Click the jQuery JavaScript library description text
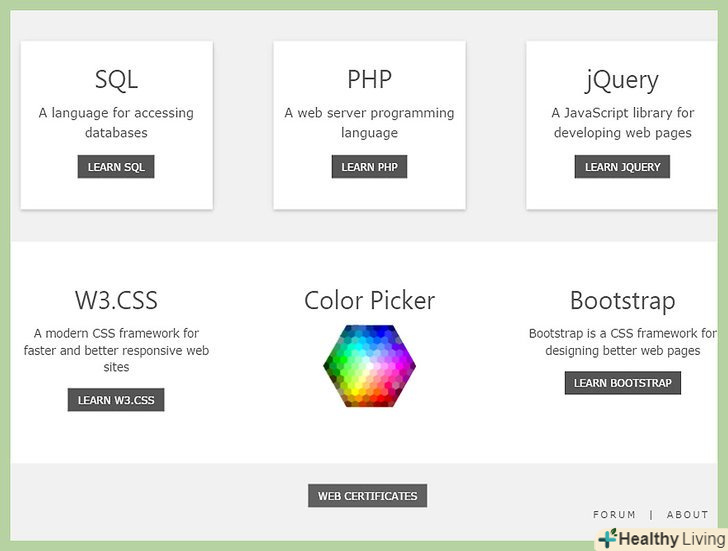Viewport: 728px width, 551px height. [x=622, y=123]
